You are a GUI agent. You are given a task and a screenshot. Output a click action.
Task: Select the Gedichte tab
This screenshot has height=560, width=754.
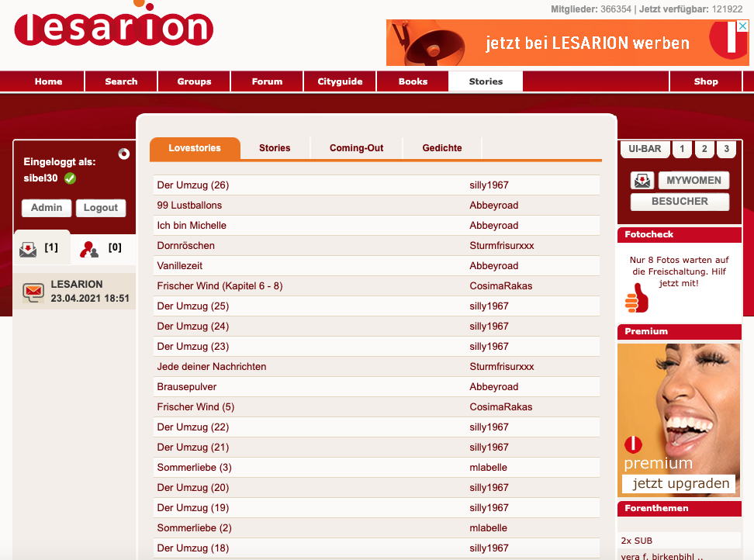(x=442, y=148)
